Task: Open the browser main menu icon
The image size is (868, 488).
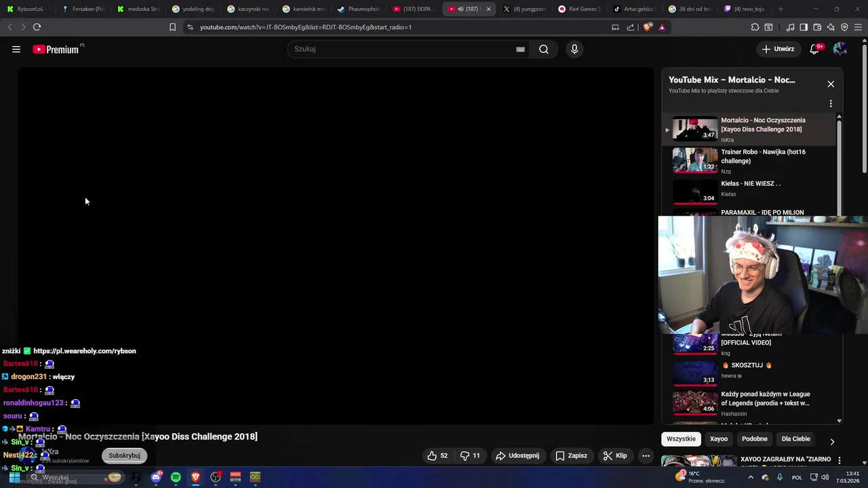Action: coord(858,27)
